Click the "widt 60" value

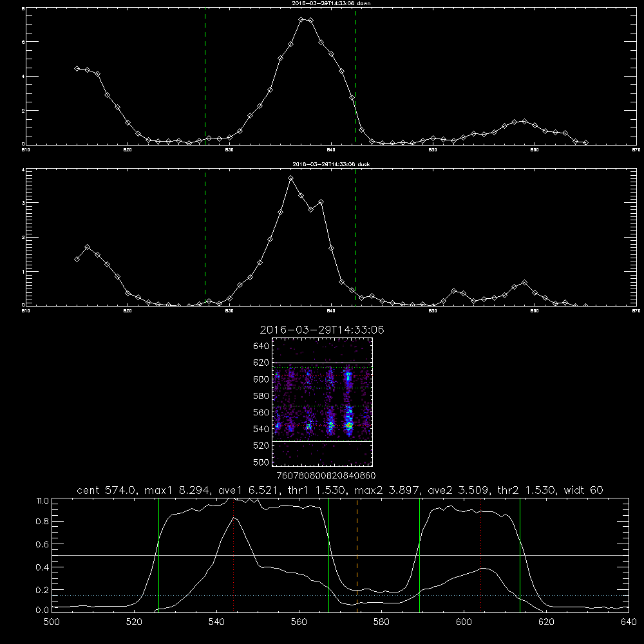[x=583, y=490]
